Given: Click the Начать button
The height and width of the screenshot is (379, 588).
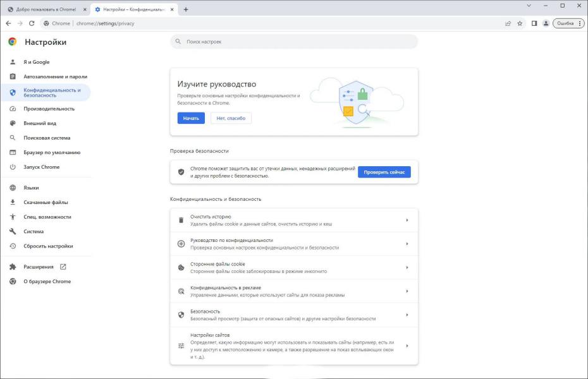Looking at the screenshot, I should tap(191, 118).
